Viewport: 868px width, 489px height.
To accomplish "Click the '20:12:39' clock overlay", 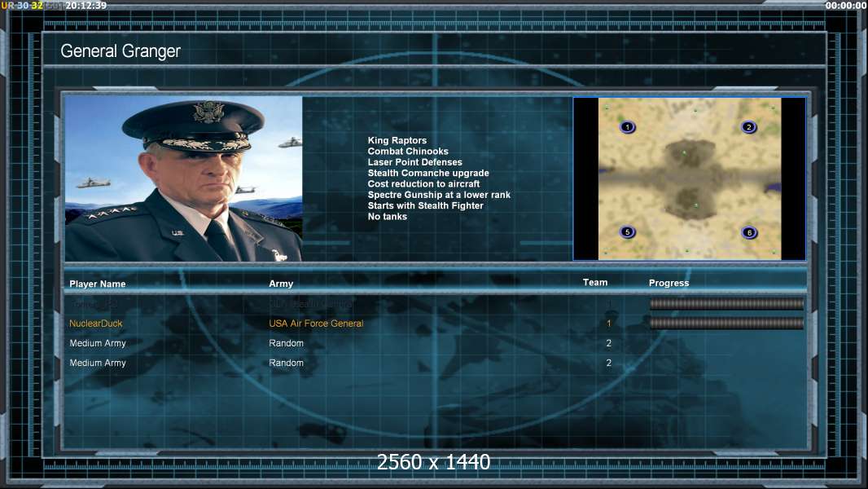I will tap(85, 5).
